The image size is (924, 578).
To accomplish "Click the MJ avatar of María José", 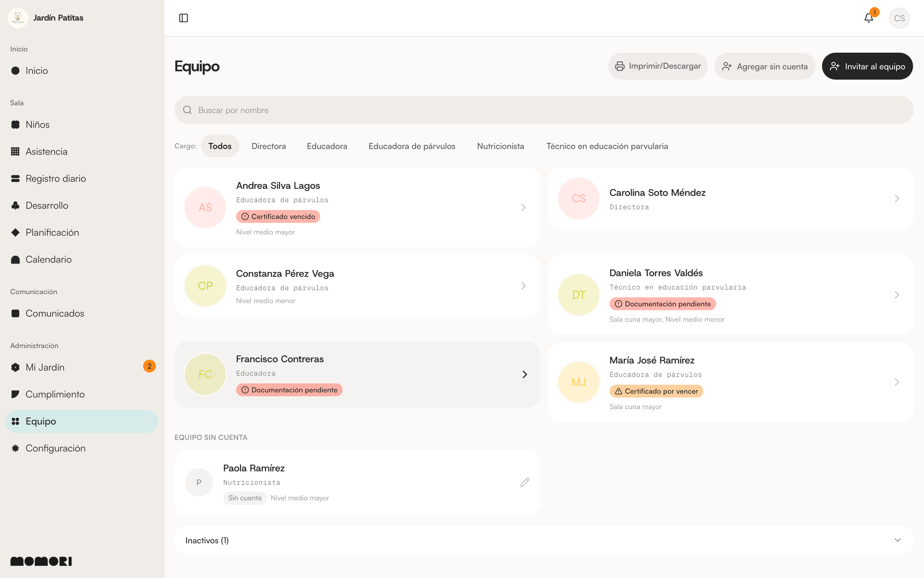I will pyautogui.click(x=579, y=382).
